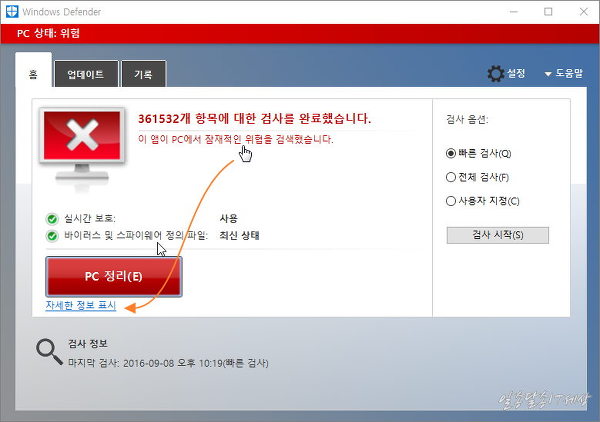This screenshot has width=600, height=422.
Task: Open settings via the gear icon
Action: [x=495, y=73]
